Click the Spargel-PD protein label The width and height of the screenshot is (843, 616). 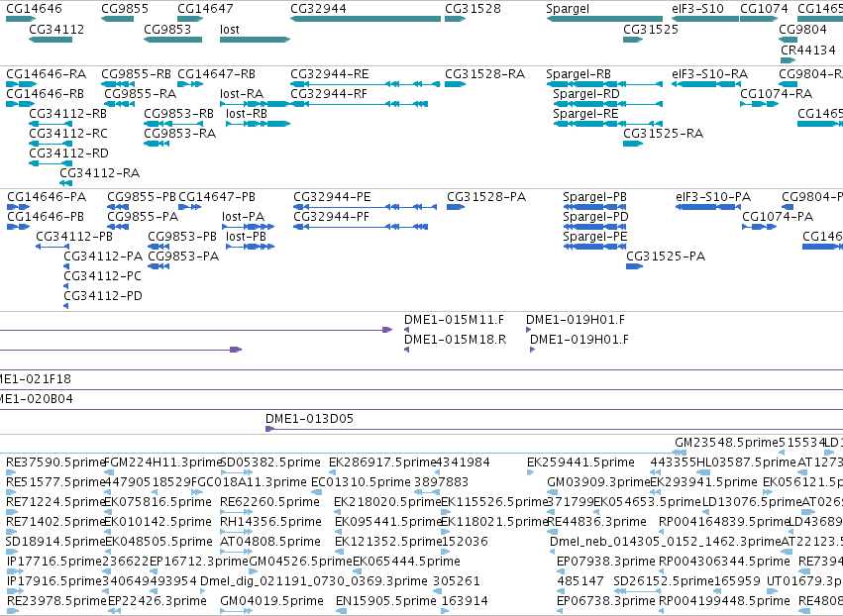tap(595, 217)
